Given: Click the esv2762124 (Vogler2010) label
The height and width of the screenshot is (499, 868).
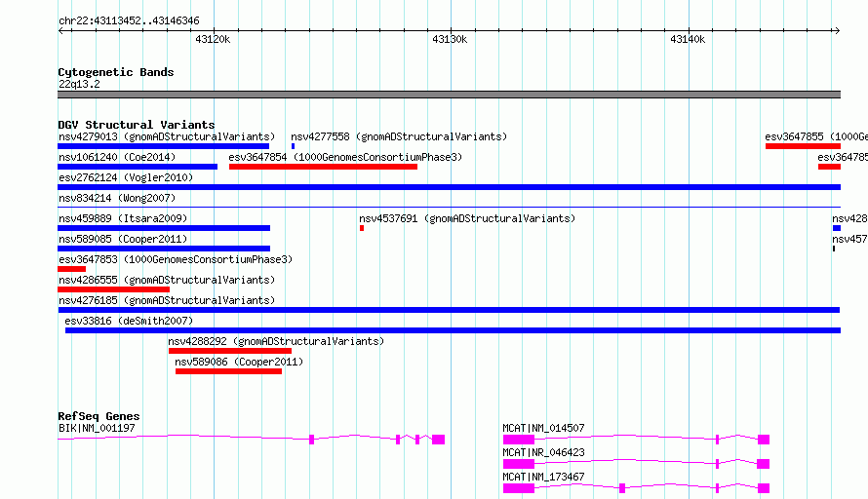Looking at the screenshot, I should pos(126,177).
